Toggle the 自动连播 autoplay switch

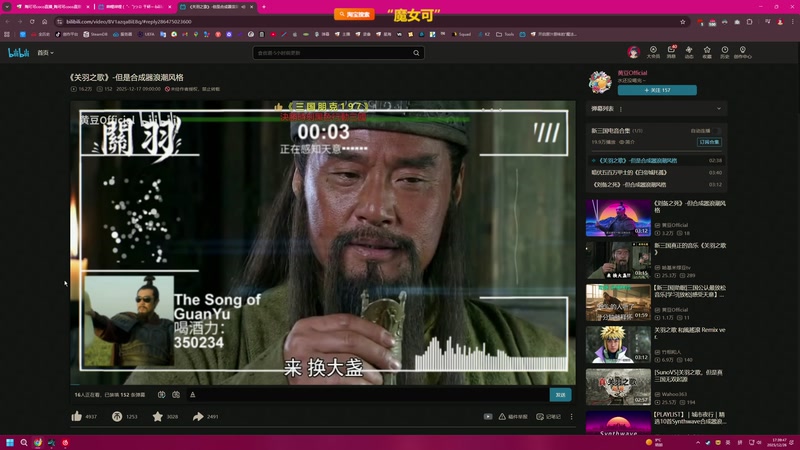[717, 131]
